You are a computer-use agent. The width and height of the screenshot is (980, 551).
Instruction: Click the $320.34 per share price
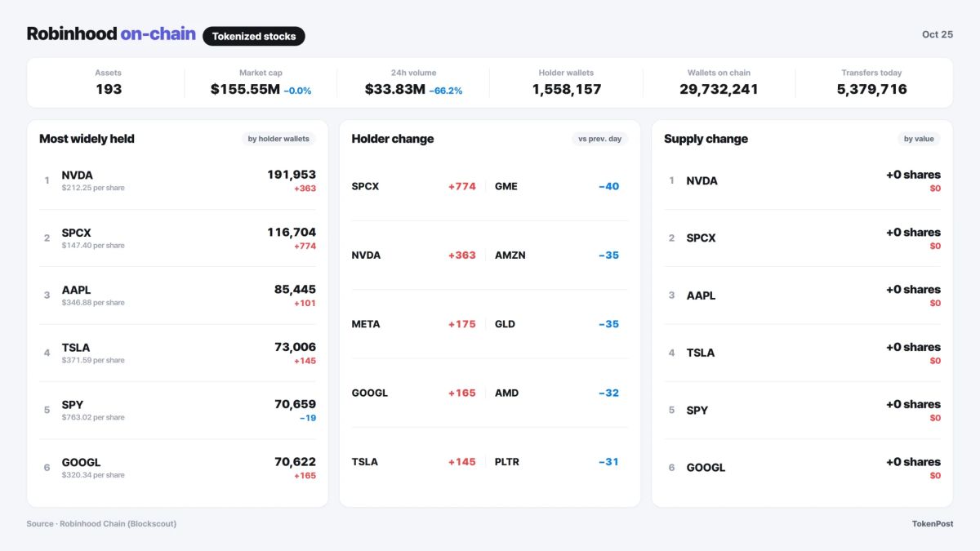click(93, 475)
